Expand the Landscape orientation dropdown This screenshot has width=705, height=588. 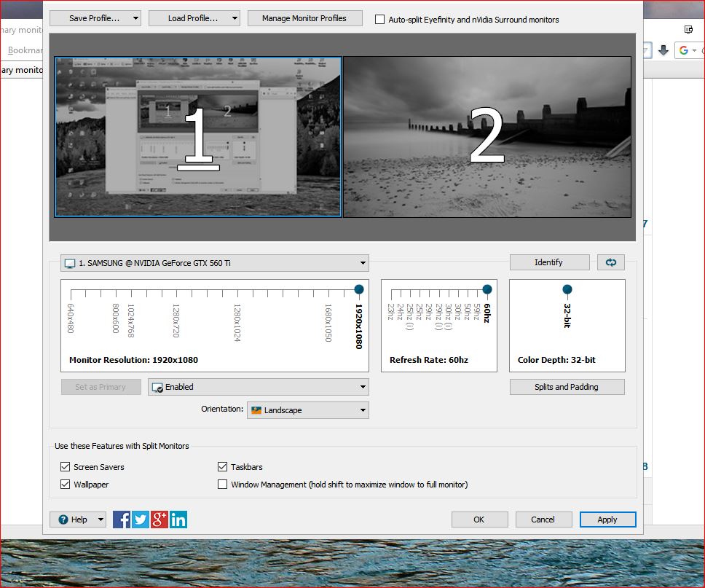pos(307,410)
